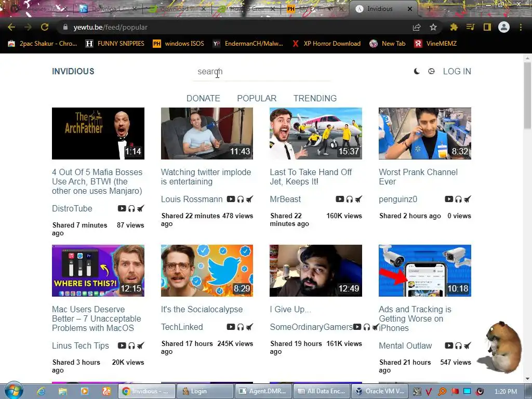Open the MrBeast jet video thumbnail
This screenshot has height=399, width=532.
(x=316, y=134)
